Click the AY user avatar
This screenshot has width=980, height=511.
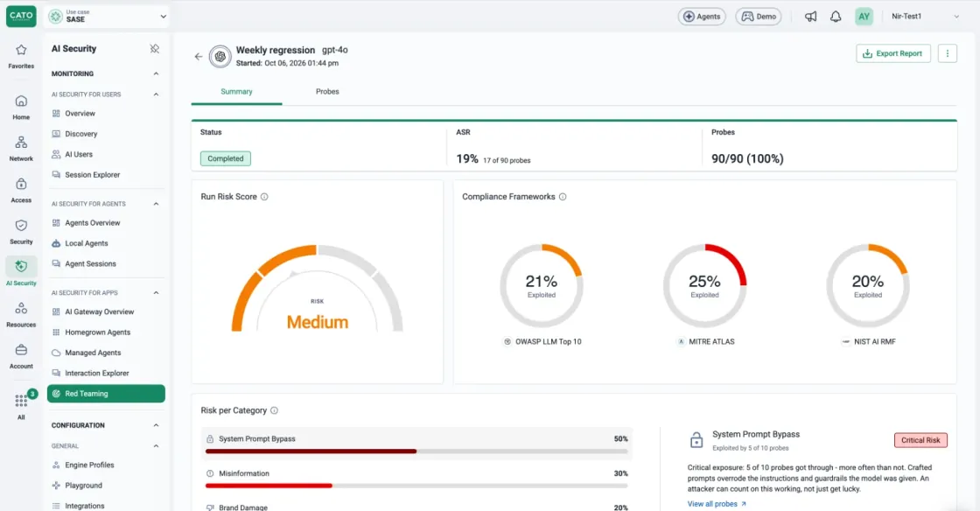(x=864, y=17)
